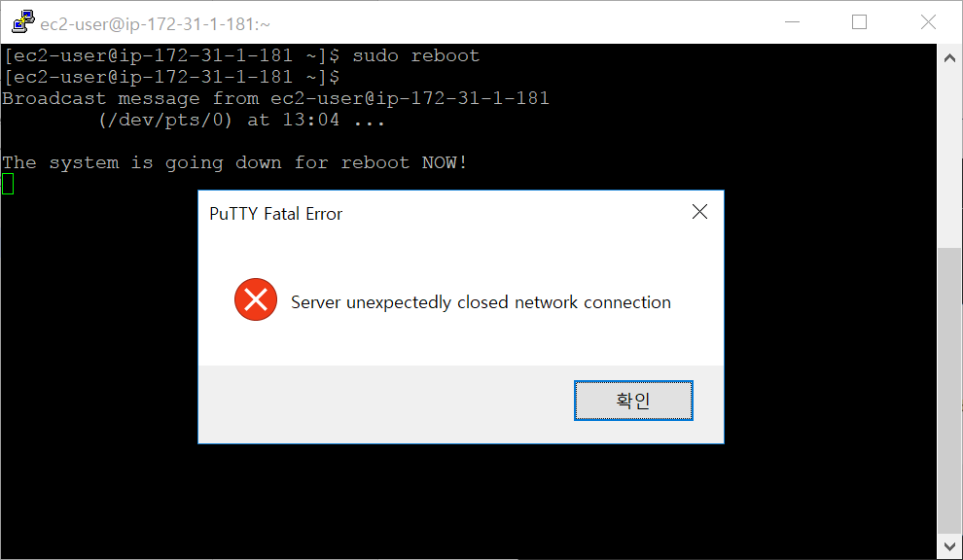Viewport: 963px width, 560px height.
Task: Minimize the PuTTY terminal window
Action: pyautogui.click(x=792, y=22)
